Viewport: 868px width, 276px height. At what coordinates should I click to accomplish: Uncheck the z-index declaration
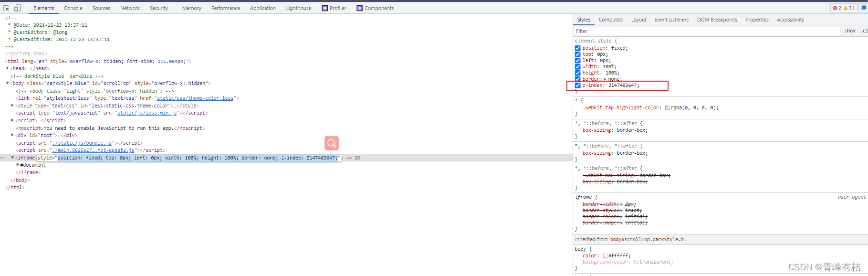578,85
